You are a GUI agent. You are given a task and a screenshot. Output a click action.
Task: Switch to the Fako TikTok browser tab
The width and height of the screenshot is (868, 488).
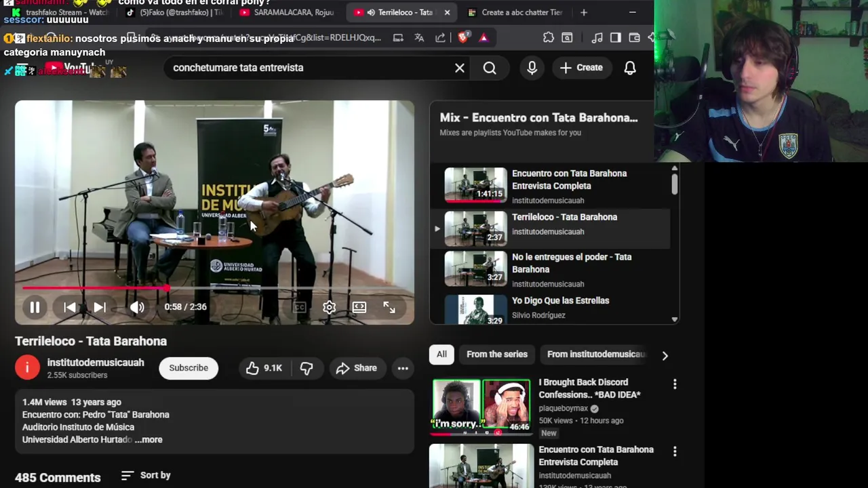[175, 12]
